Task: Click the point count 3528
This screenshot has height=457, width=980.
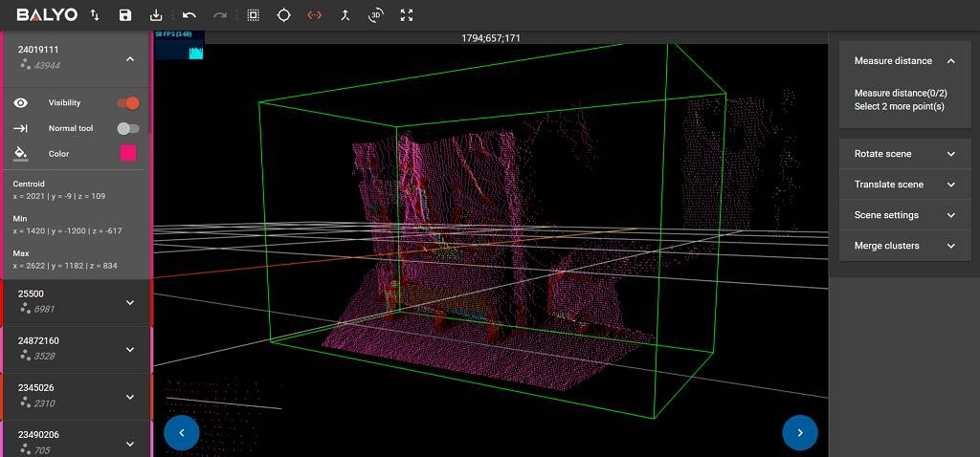Action: pyautogui.click(x=44, y=357)
